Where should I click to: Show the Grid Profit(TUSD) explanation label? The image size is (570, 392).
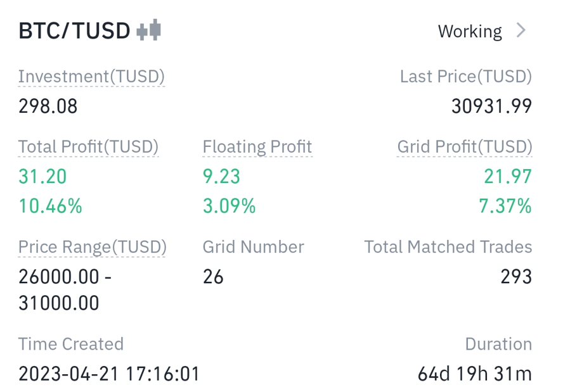pos(465,147)
